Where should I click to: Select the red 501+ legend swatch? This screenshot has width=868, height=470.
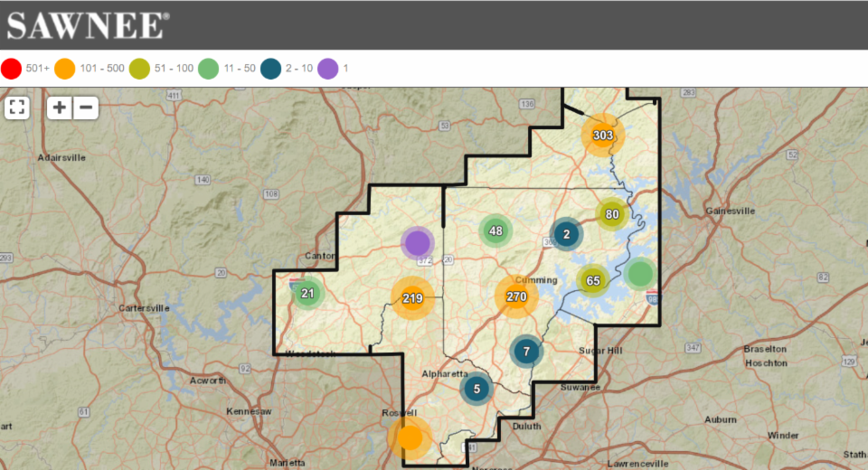pyautogui.click(x=12, y=69)
